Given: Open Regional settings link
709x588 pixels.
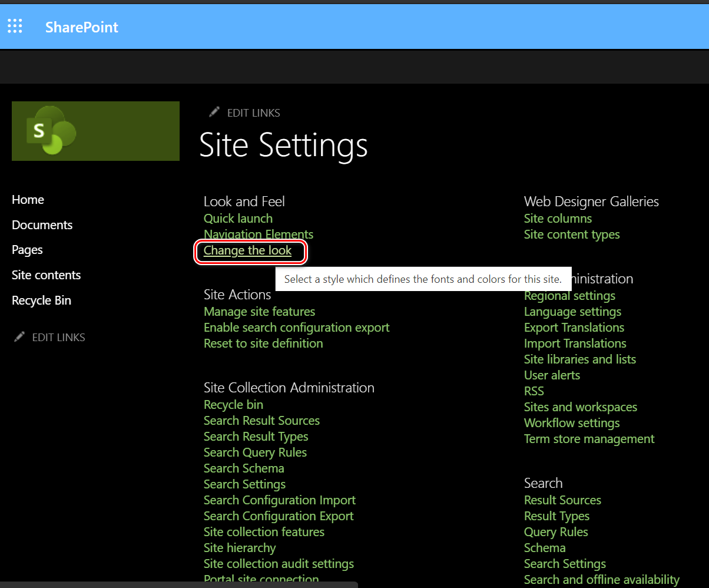Looking at the screenshot, I should pos(569,296).
